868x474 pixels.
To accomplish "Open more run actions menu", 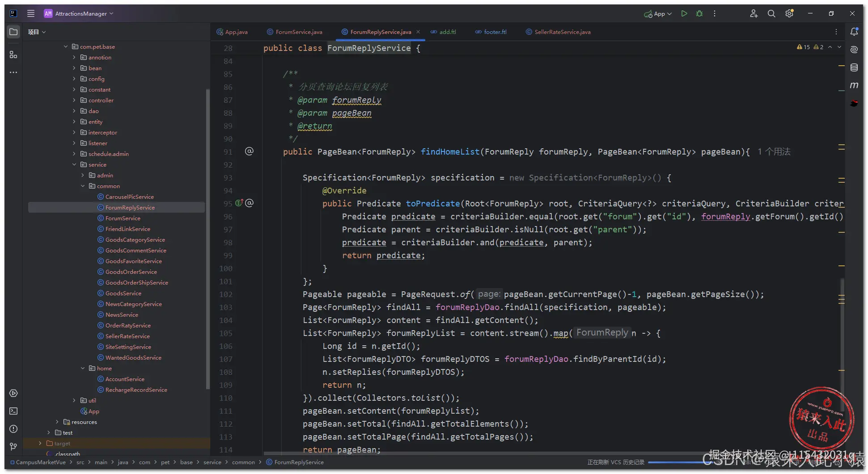I will (715, 13).
